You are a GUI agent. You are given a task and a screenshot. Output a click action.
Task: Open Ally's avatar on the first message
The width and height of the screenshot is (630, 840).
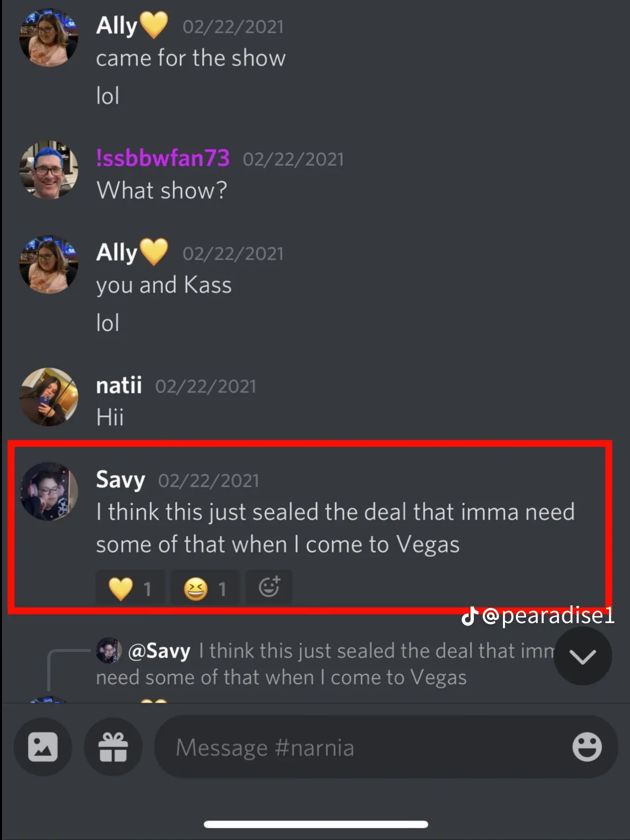click(49, 37)
